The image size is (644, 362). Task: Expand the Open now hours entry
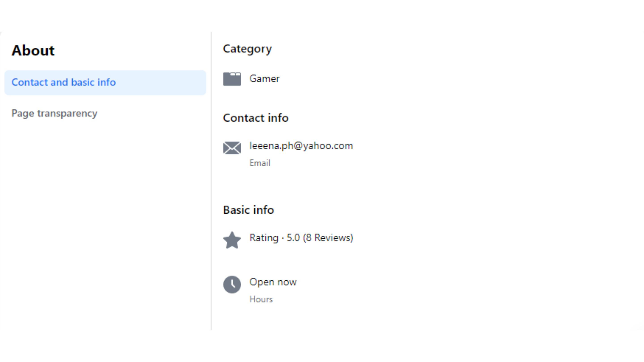(273, 282)
